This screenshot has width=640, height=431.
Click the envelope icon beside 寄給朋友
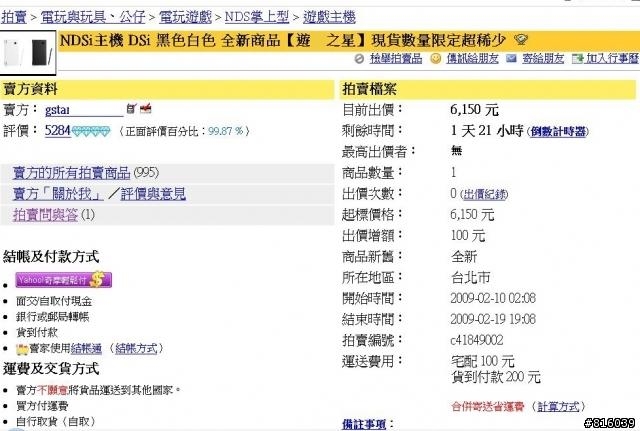(511, 59)
